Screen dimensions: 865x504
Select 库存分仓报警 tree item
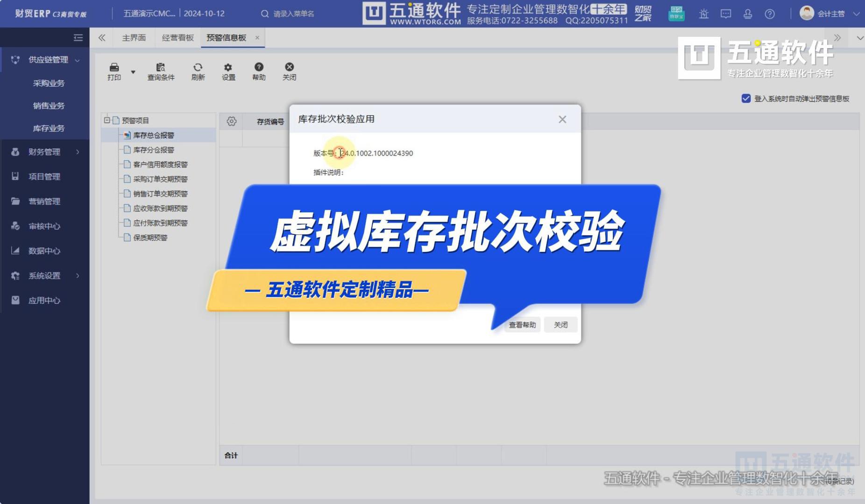[154, 150]
